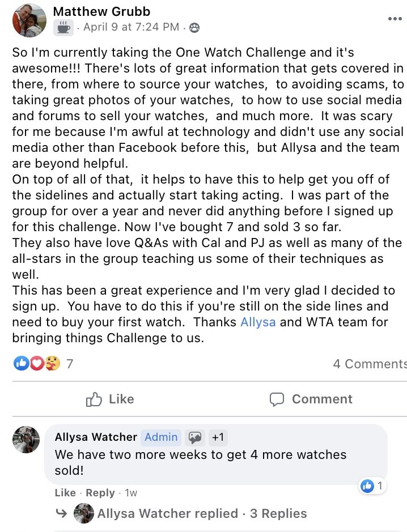Click the like reaction on Allysa's comment
The width and height of the screenshot is (407, 532).
[x=368, y=486]
